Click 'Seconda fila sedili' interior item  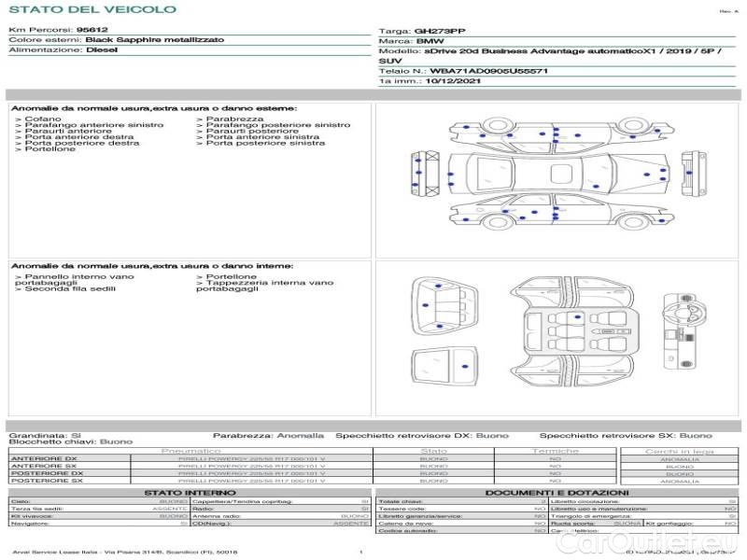pyautogui.click(x=72, y=289)
